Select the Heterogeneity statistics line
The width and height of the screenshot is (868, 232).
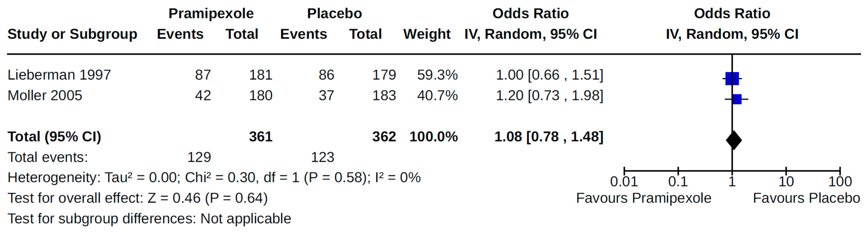coord(214,177)
